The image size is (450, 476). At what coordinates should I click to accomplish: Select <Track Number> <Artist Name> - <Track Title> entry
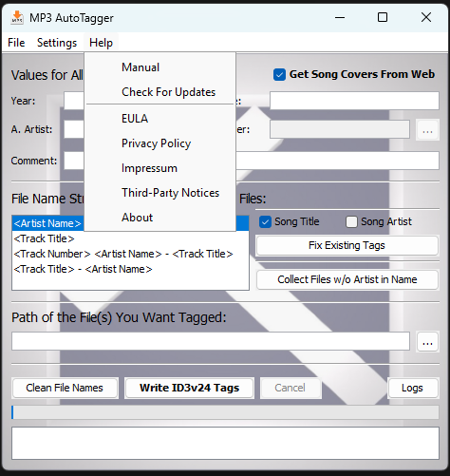130,254
